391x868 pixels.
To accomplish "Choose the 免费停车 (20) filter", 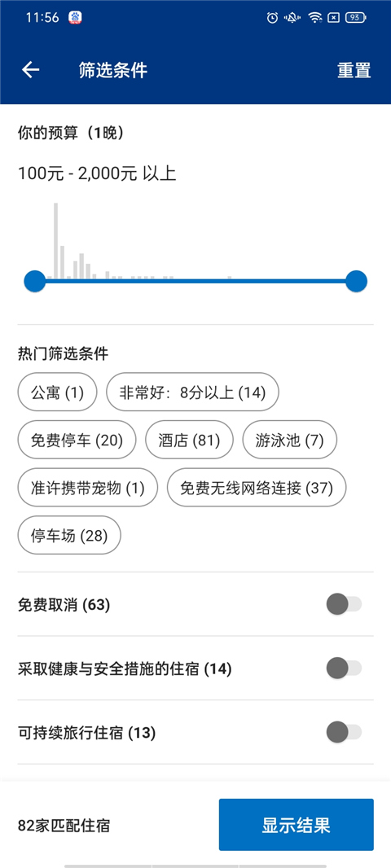I will (77, 440).
